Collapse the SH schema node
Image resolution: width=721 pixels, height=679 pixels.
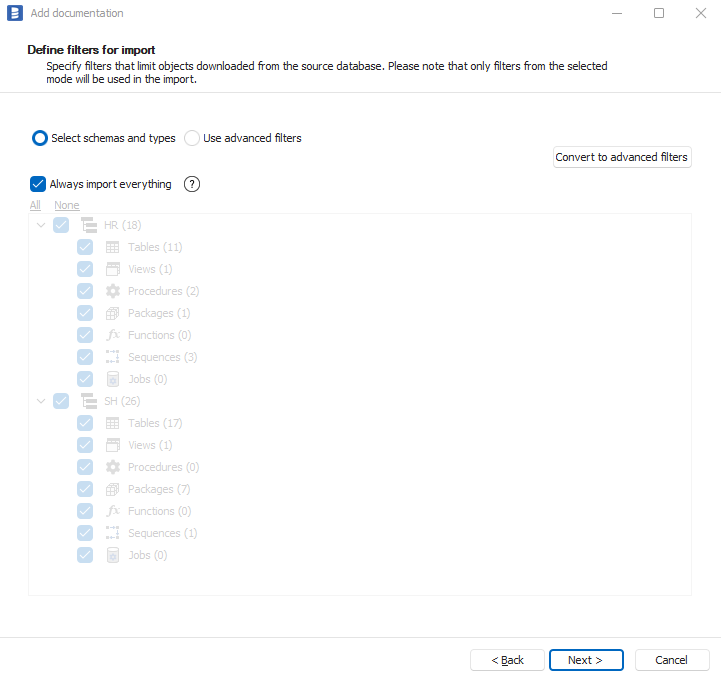click(41, 401)
